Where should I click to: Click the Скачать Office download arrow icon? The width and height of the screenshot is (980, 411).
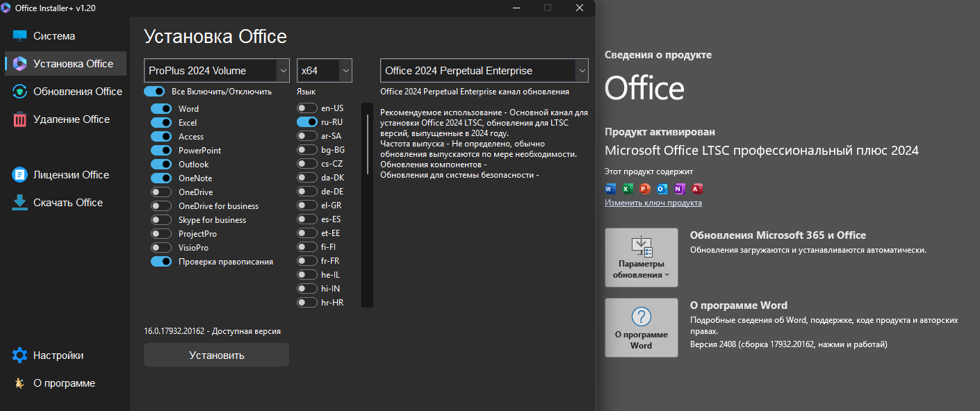click(x=19, y=203)
